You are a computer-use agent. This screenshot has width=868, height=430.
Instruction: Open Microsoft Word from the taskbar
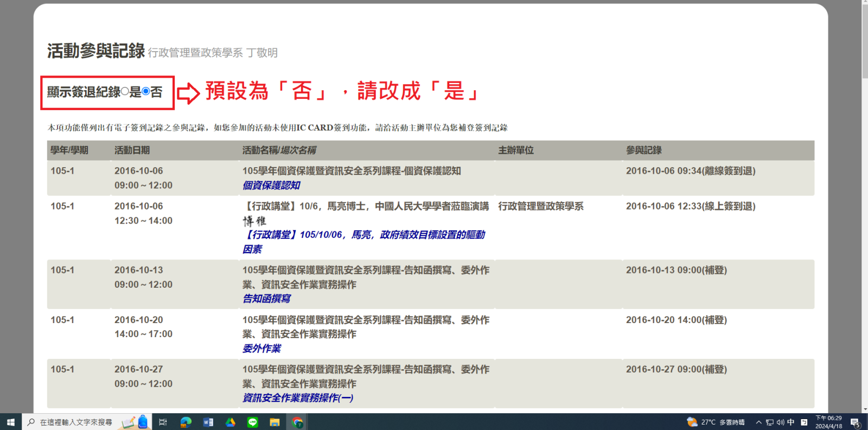click(208, 422)
